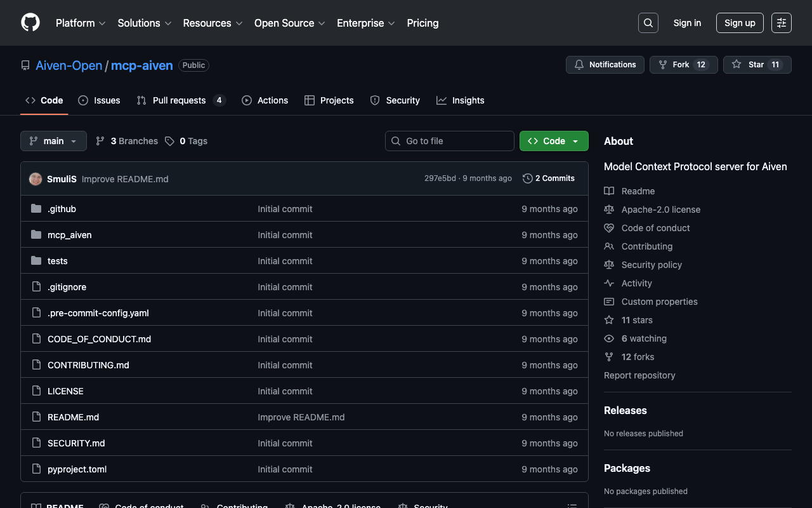Screen dimensions: 812x508
Task: Switch to the Pull requests tab
Action: [x=180, y=100]
